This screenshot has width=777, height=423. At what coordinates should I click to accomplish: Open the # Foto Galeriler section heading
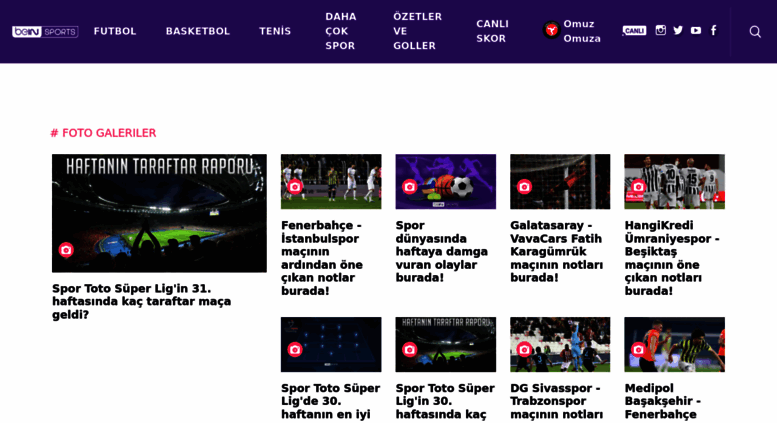103,133
